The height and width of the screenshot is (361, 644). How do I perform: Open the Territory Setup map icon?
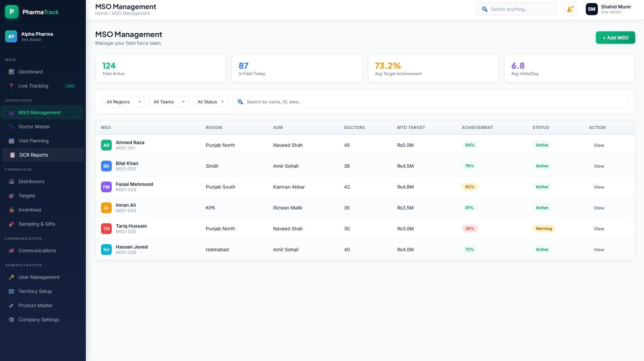(11, 291)
